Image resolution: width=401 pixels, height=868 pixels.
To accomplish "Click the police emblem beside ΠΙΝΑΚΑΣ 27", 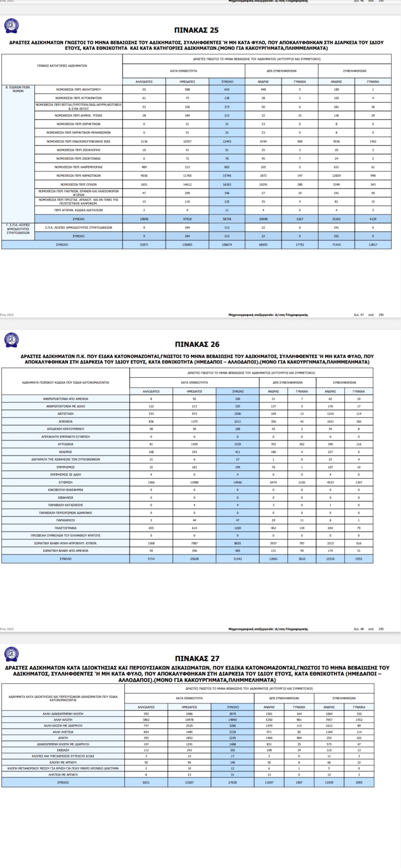I will tap(11, 654).
